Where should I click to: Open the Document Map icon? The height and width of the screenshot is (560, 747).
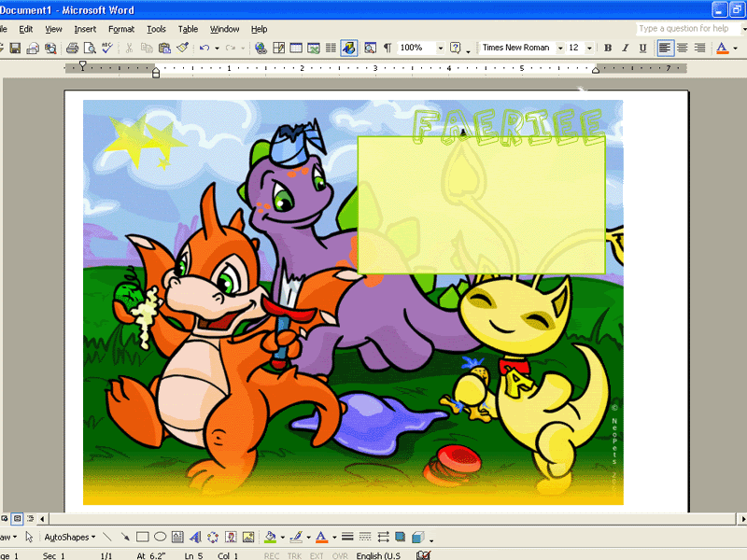(x=370, y=48)
